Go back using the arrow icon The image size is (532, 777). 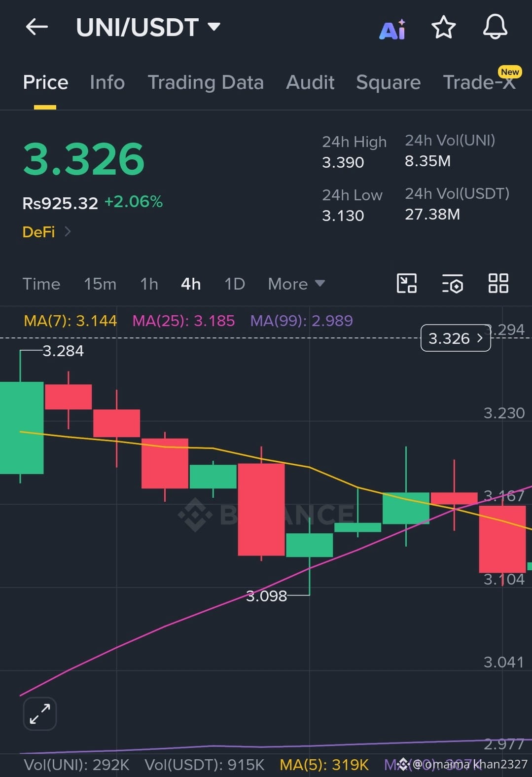37,27
